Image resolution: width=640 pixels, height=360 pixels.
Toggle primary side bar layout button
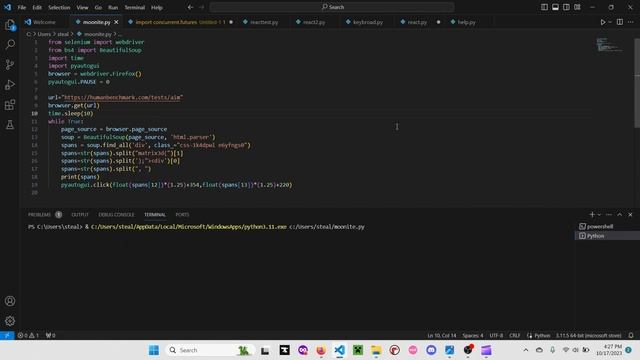click(544, 7)
